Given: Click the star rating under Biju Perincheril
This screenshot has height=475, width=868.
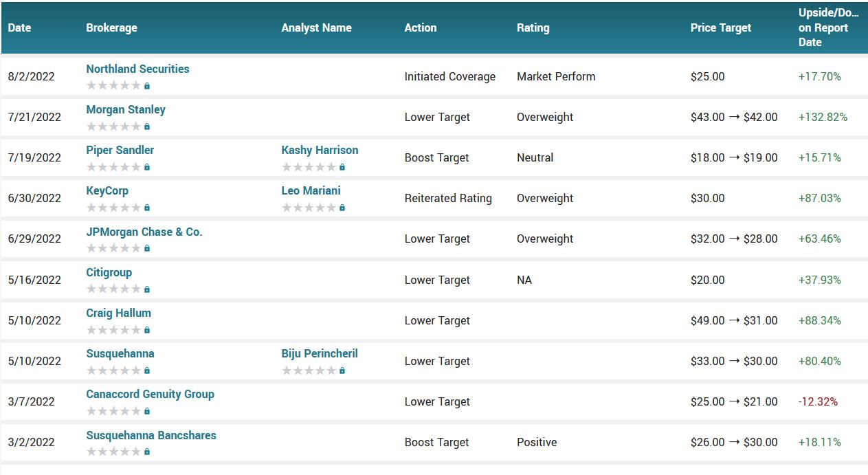Looking at the screenshot, I should 309,371.
